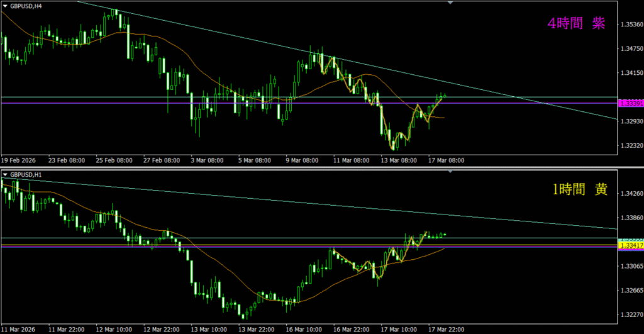Click the 1.32320 price scale value
Screen dimensions: 644x334
tap(630, 145)
